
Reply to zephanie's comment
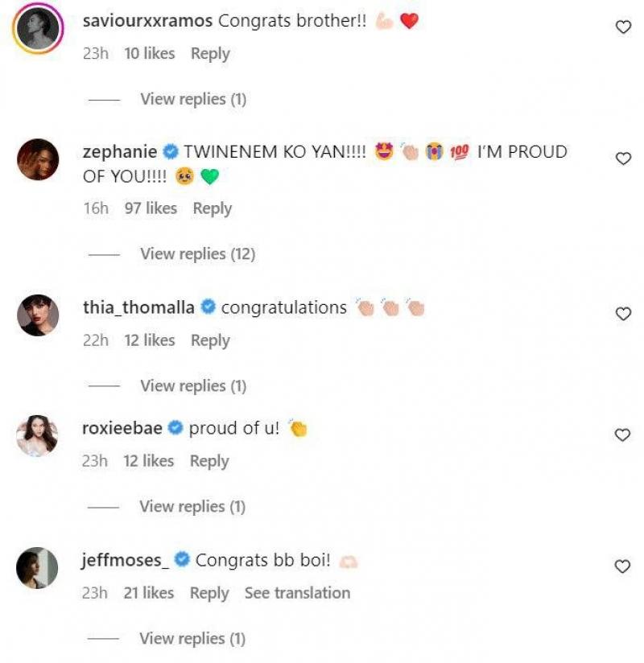[212, 208]
